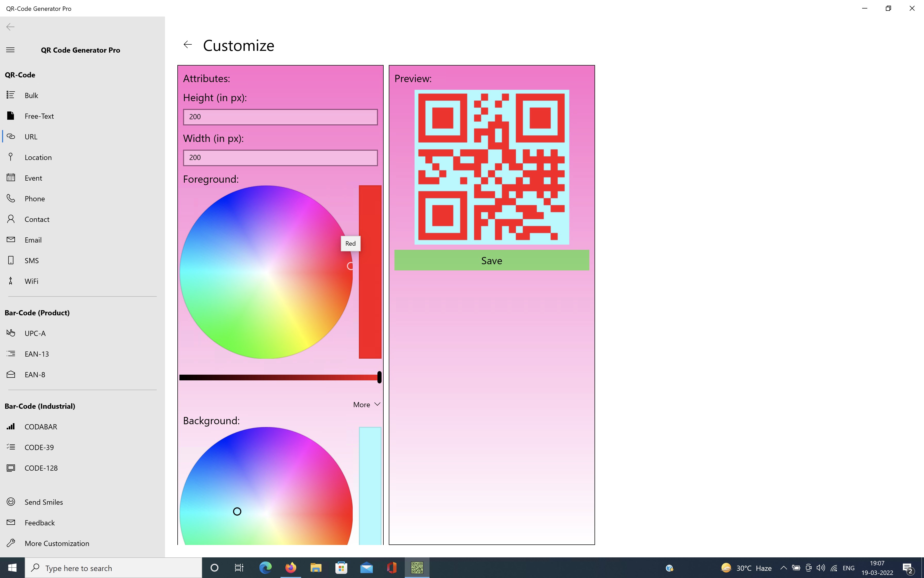Select the WiFi menu item
This screenshot has height=578, width=924.
pyautogui.click(x=82, y=281)
